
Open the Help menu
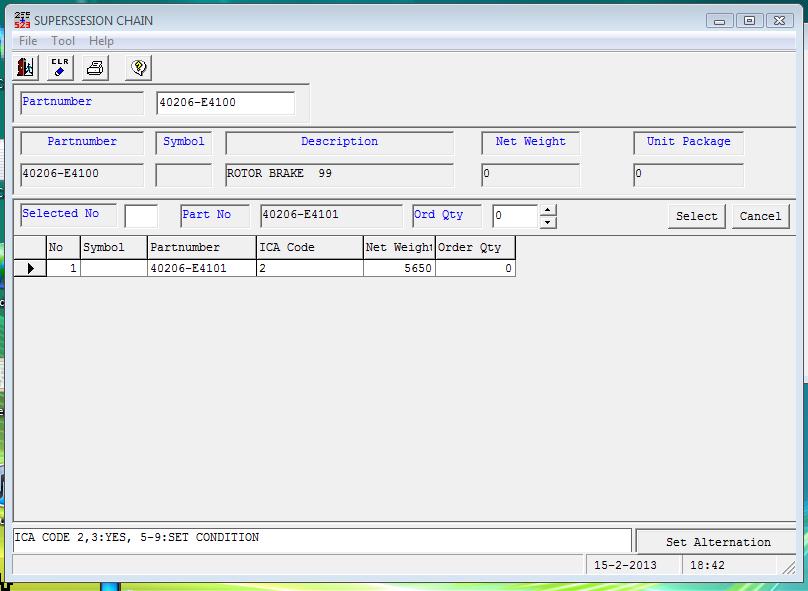101,41
